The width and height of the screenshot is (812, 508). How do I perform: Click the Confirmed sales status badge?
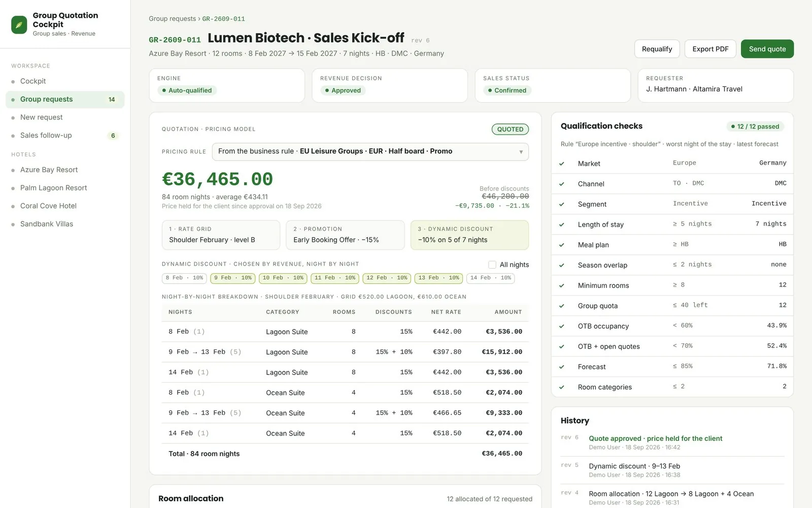tap(507, 90)
